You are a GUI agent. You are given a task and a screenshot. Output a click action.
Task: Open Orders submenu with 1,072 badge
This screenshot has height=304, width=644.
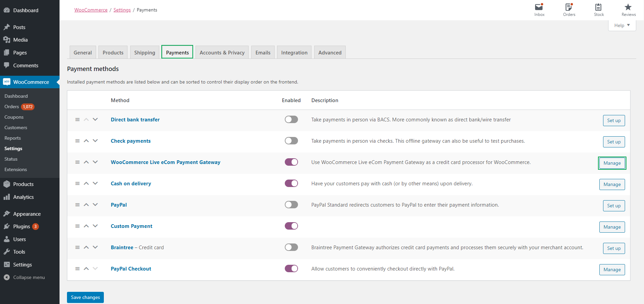(19, 107)
